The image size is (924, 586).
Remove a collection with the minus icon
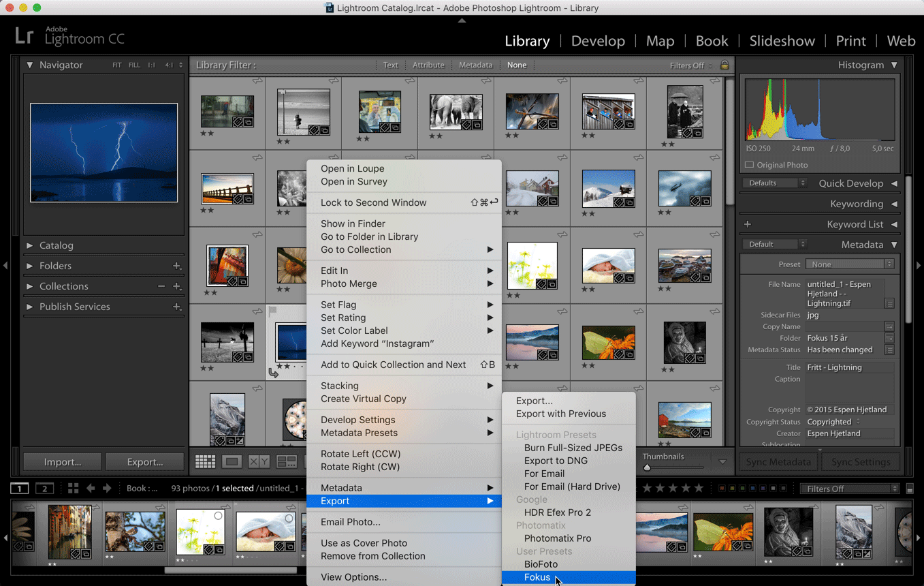(161, 286)
